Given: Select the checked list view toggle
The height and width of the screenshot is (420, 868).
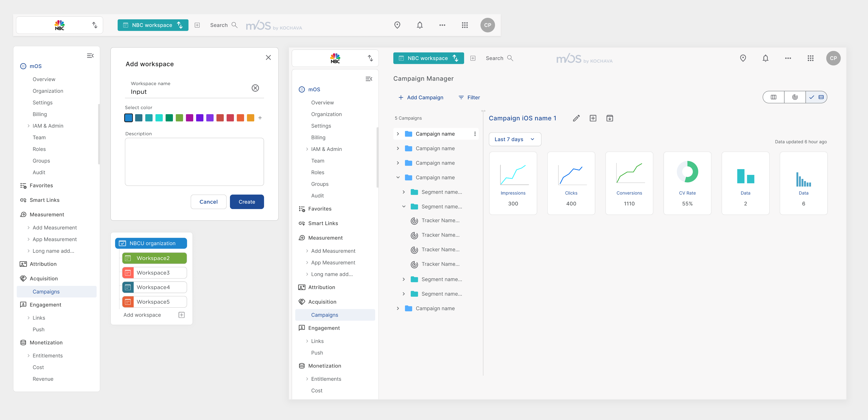Looking at the screenshot, I should [x=816, y=97].
